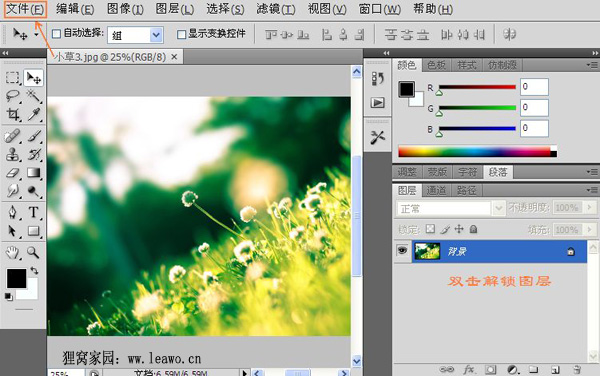600x376 pixels.
Task: Click the foreground color swatch in toolbox
Action: point(16,278)
